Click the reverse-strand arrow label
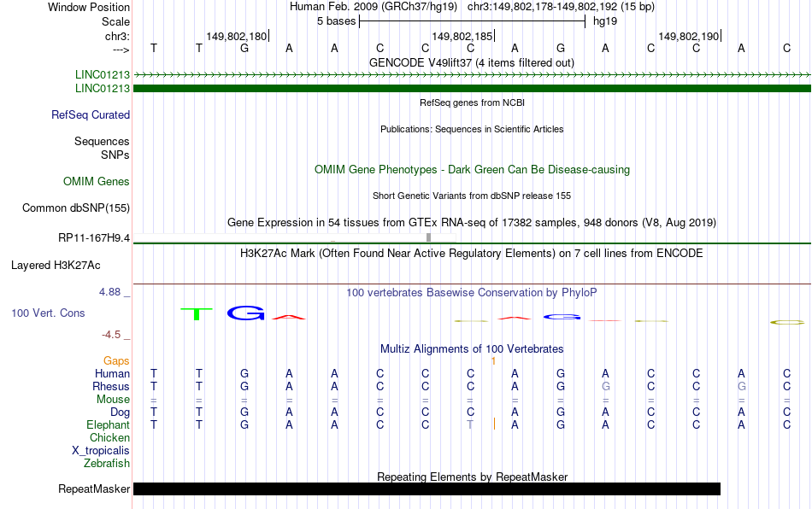Screen dimensions: 812x509 (x=121, y=50)
